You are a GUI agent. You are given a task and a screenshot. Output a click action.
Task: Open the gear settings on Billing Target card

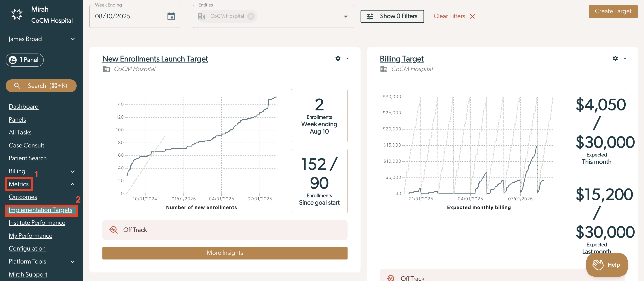pyautogui.click(x=615, y=58)
